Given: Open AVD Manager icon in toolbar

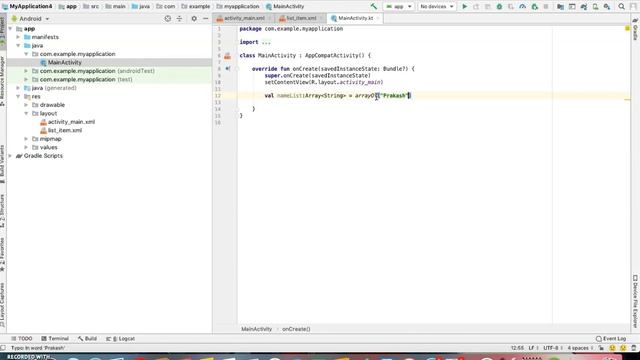Looking at the screenshot, I should pos(596,7).
